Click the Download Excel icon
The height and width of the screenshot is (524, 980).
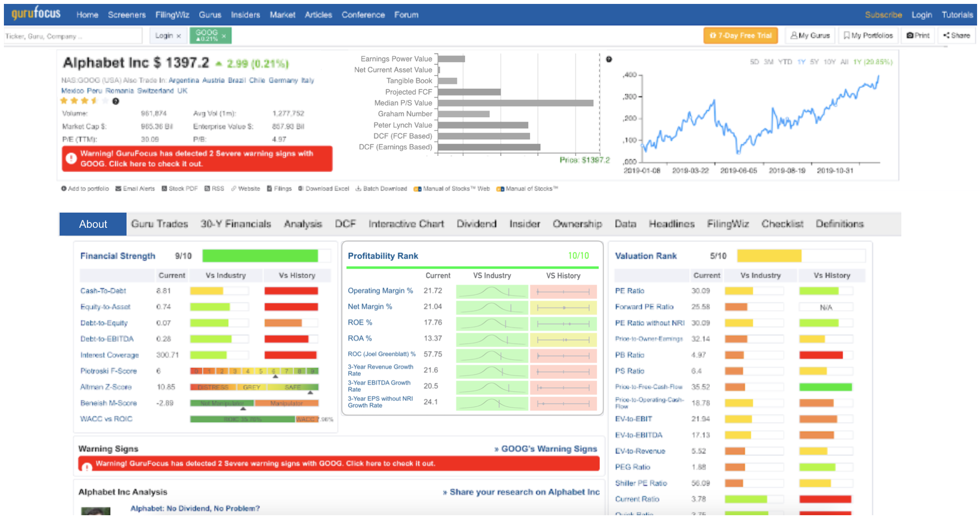301,189
